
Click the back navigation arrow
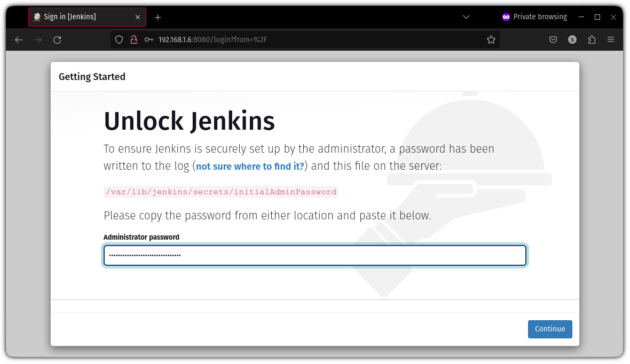19,39
